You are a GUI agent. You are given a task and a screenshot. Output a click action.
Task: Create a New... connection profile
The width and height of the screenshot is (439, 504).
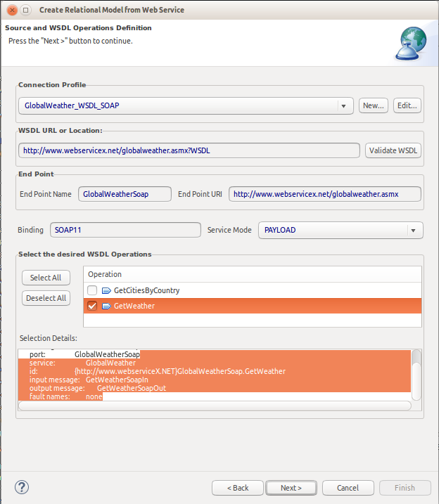tap(373, 106)
